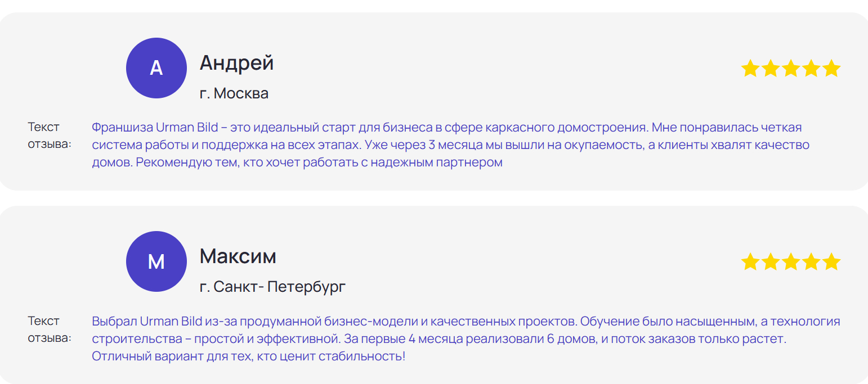Click Андрей's review text about Франшиза Urman Bild
This screenshot has height=384, width=868.
pos(450,145)
